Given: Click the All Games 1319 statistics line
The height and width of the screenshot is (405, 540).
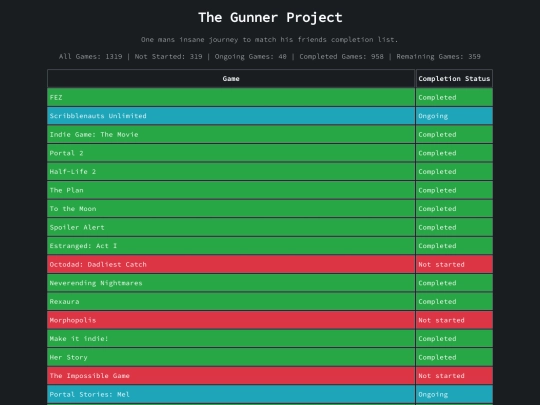Looking at the screenshot, I should [x=270, y=56].
